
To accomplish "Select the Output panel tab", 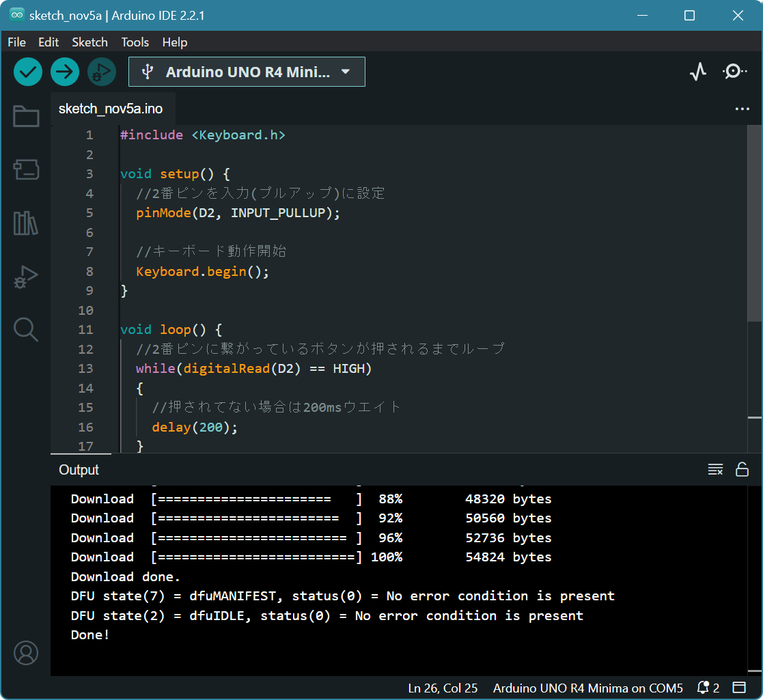I will (79, 469).
